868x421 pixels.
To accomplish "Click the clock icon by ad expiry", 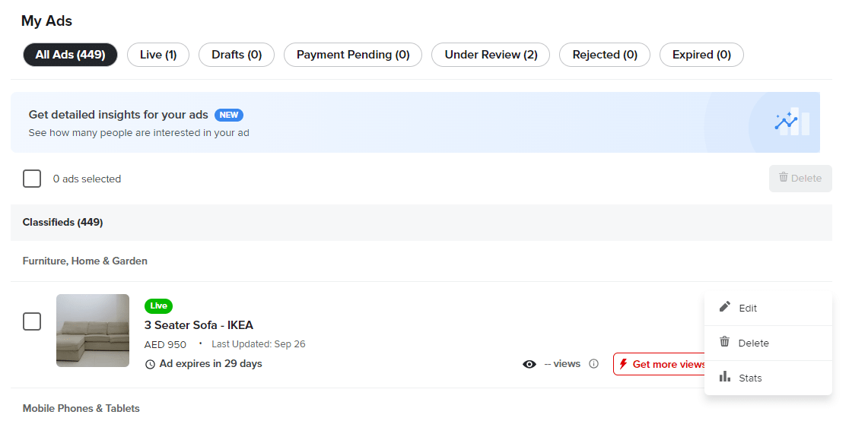I will point(150,364).
